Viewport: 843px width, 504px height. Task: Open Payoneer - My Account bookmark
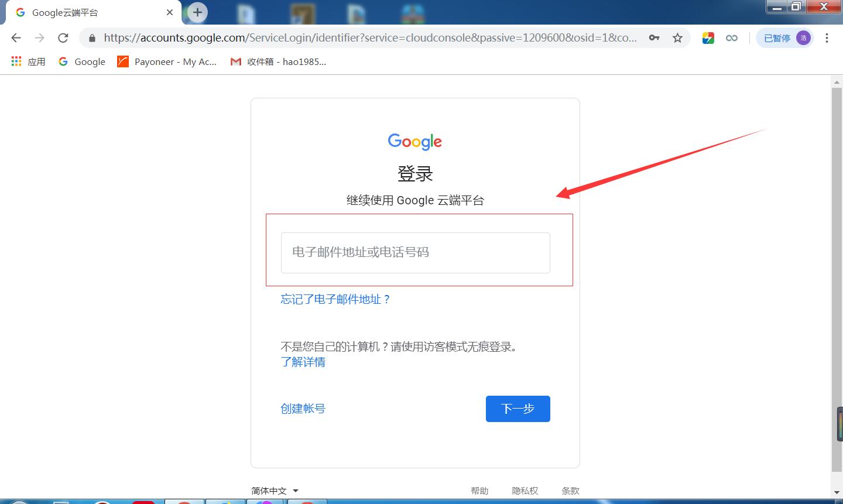click(167, 61)
